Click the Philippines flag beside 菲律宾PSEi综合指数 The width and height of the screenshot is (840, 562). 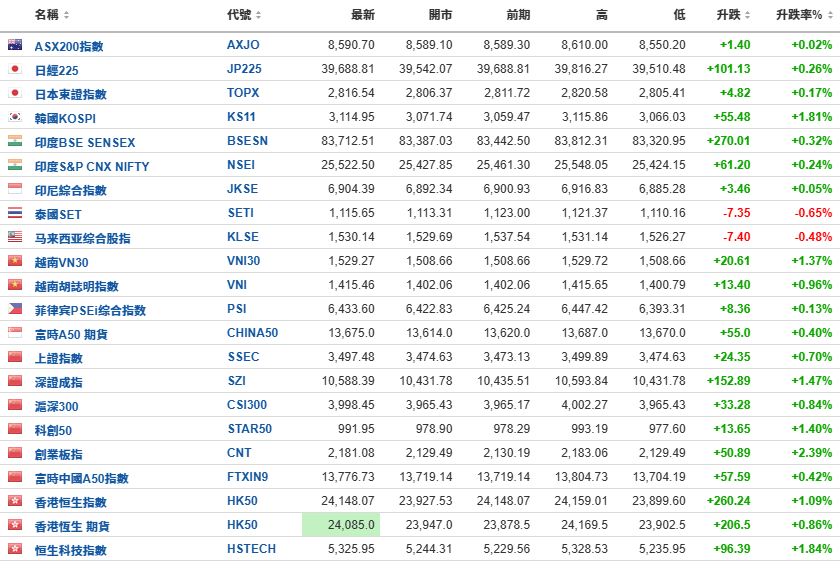pyautogui.click(x=15, y=309)
